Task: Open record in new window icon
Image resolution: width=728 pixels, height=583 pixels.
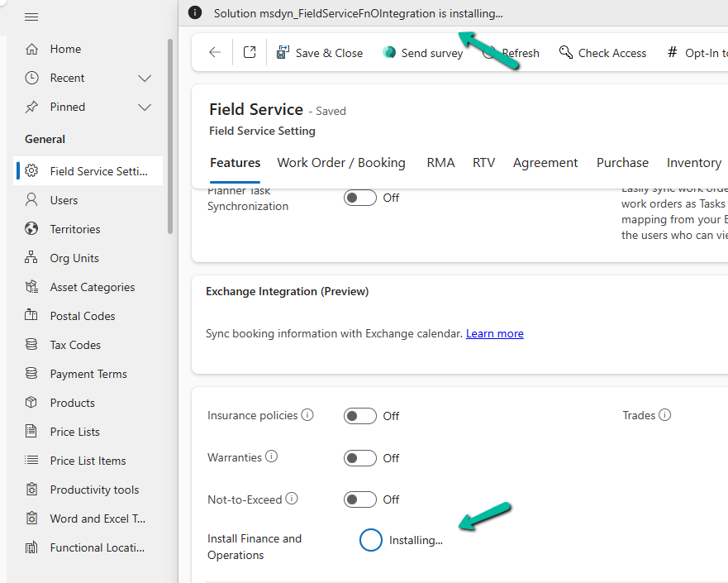Action: (x=250, y=52)
